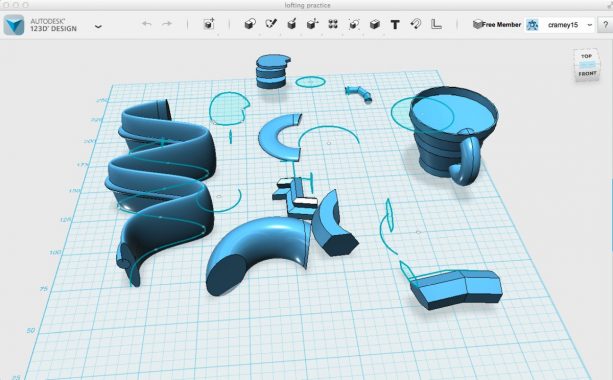This screenshot has width=613, height=380.
Task: Open the Modify tools menu
Action: tap(312, 24)
